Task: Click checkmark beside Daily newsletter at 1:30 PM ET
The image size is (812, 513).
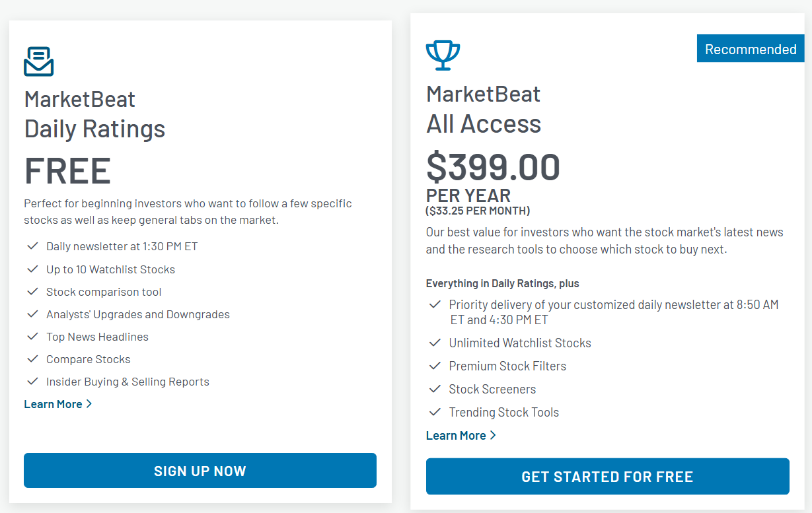Action: point(32,246)
